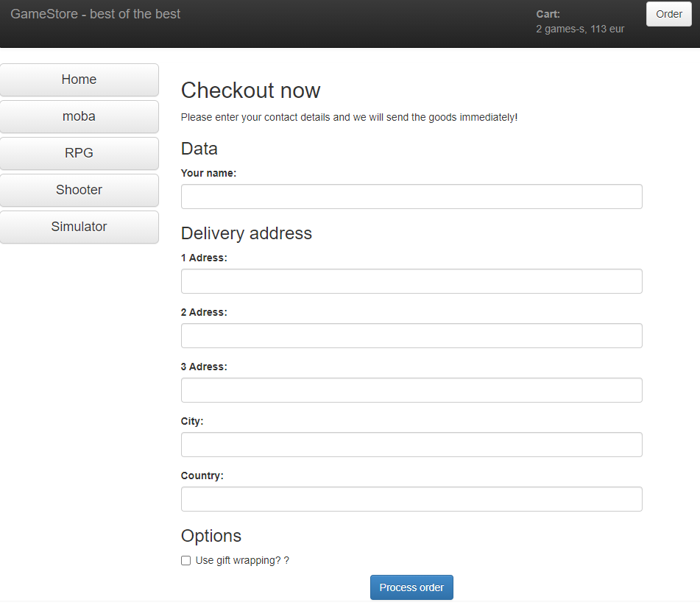
Task: Focus the City input field
Action: tap(411, 445)
